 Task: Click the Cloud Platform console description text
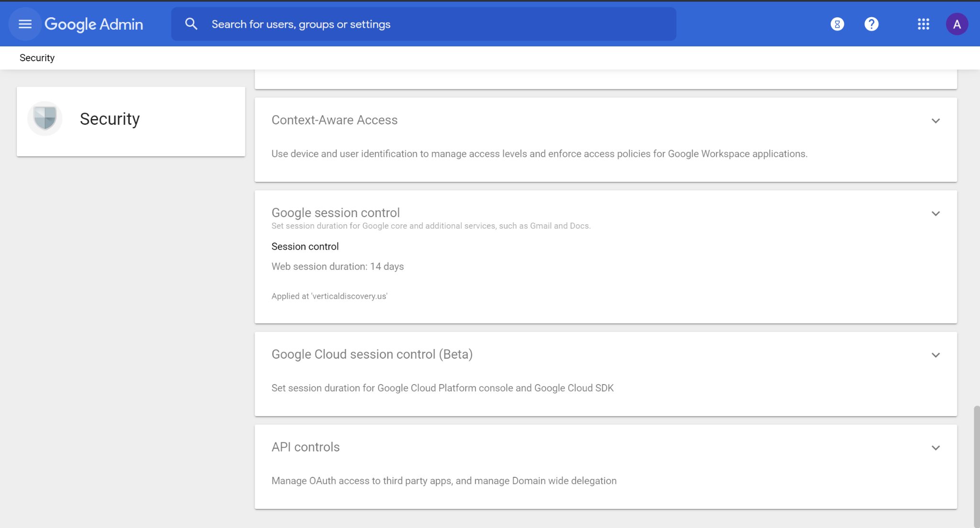pos(442,388)
